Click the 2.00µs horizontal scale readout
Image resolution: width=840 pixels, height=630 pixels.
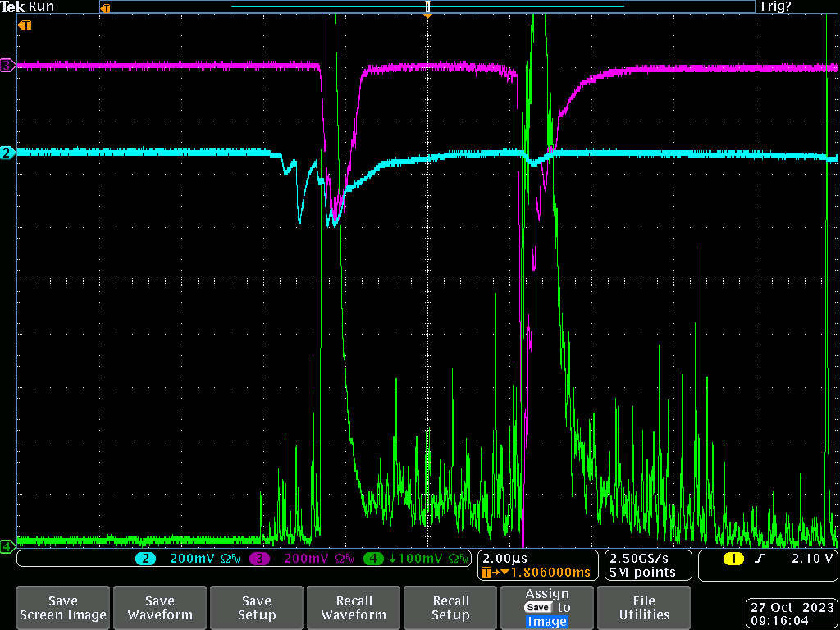pyautogui.click(x=504, y=557)
